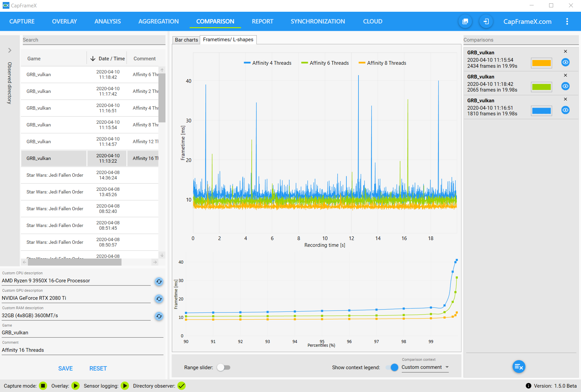
Task: Open the SYNCHRONIZATION tab
Action: (318, 21)
